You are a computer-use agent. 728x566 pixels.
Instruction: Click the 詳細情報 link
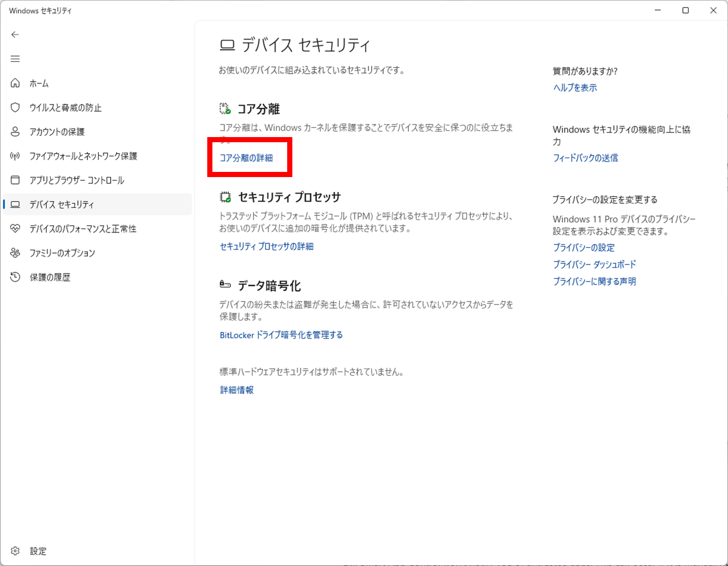coord(236,390)
